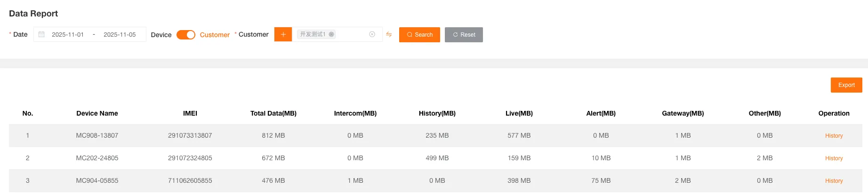Open History for device MC904-05855
The height and width of the screenshot is (195, 868).
(x=834, y=181)
